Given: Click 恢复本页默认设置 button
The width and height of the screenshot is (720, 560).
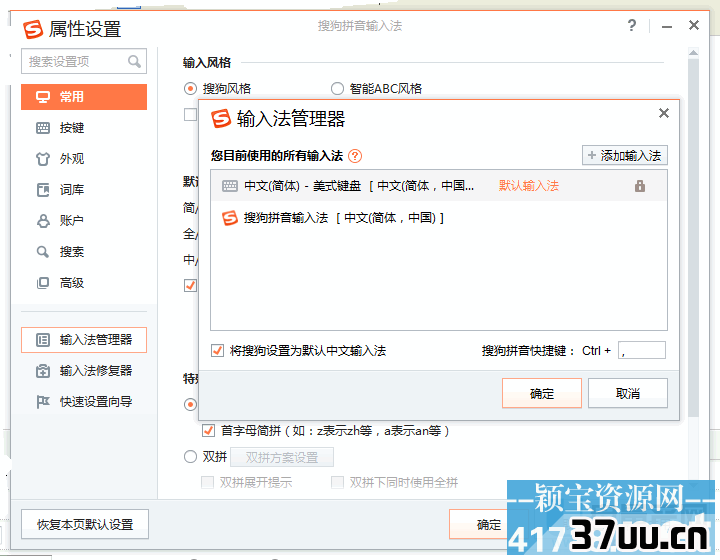Looking at the screenshot, I should pyautogui.click(x=85, y=524).
